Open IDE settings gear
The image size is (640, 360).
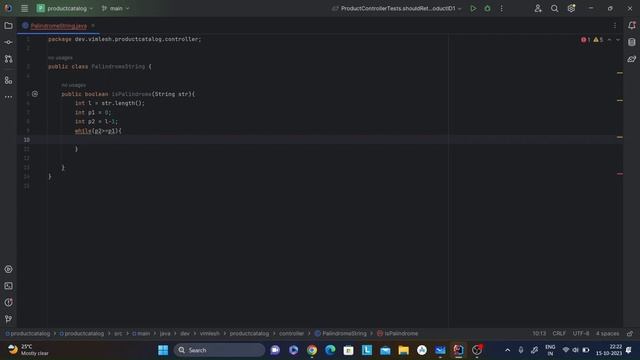click(571, 8)
